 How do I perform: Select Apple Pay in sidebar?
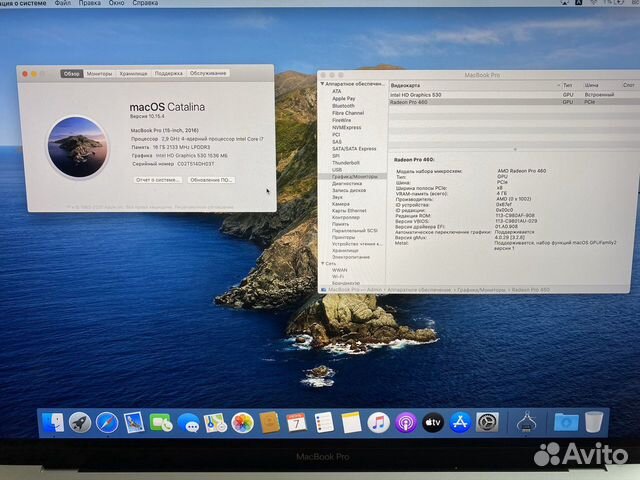(343, 98)
